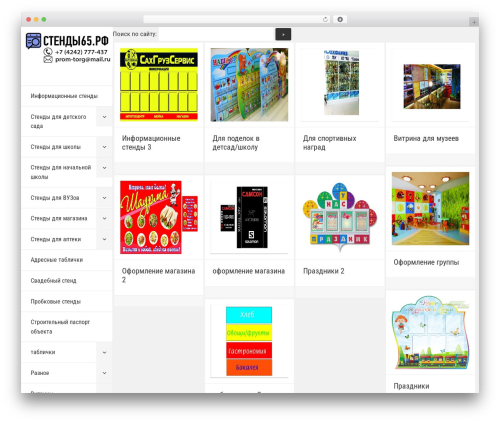Open Стенды для ВУЗов menu item

55,198
